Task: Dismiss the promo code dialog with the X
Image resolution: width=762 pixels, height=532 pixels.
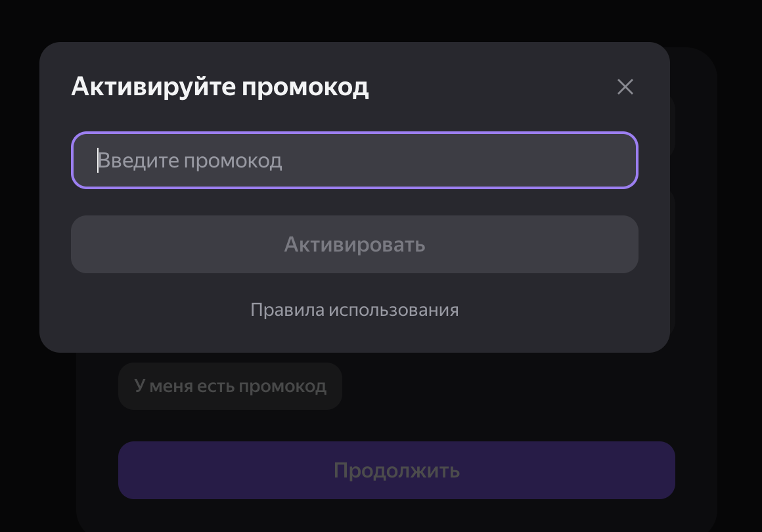Action: 625,87
